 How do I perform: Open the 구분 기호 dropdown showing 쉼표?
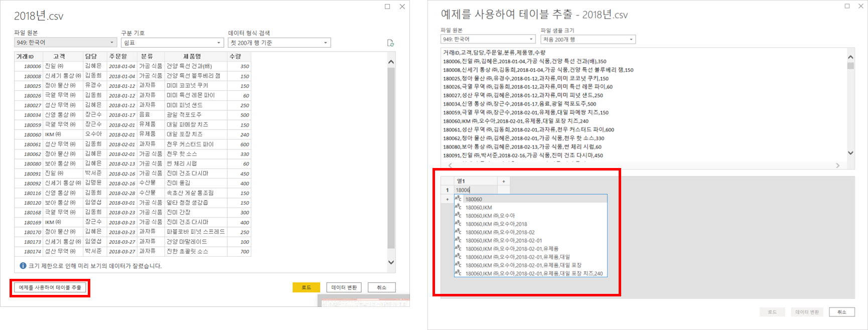tap(172, 43)
